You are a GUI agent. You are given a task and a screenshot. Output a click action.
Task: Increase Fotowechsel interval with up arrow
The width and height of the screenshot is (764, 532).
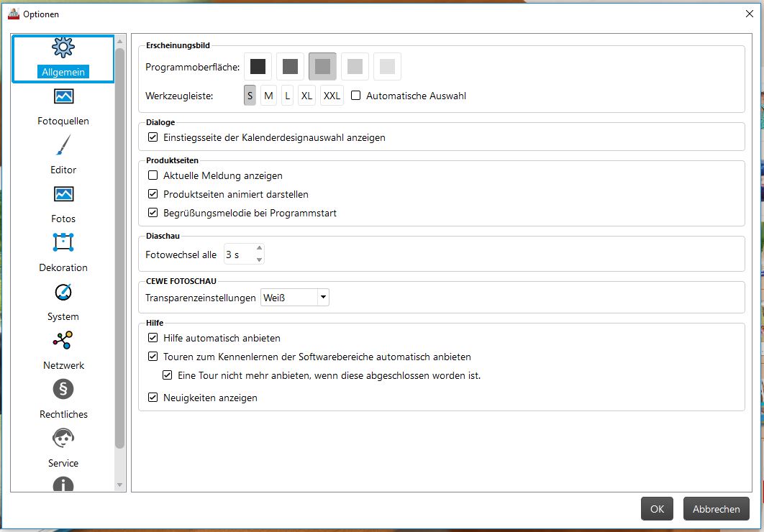coord(259,249)
